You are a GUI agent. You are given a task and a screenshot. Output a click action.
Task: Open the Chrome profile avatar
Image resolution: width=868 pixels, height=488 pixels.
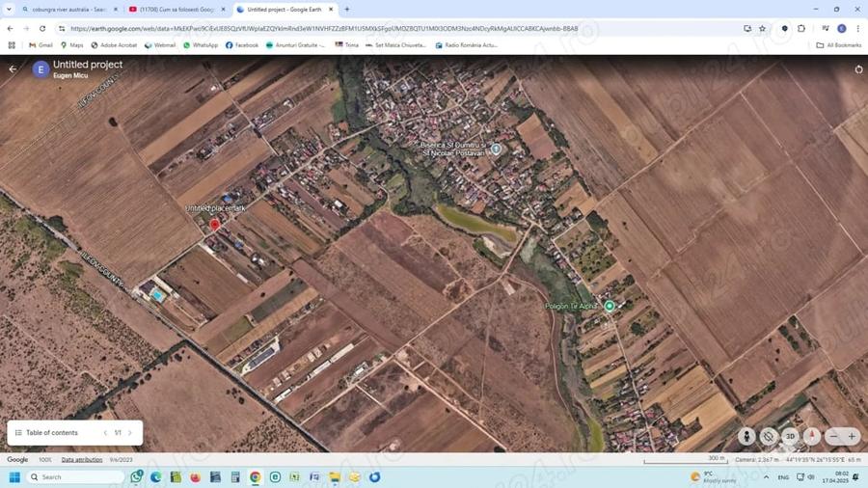pos(841,28)
